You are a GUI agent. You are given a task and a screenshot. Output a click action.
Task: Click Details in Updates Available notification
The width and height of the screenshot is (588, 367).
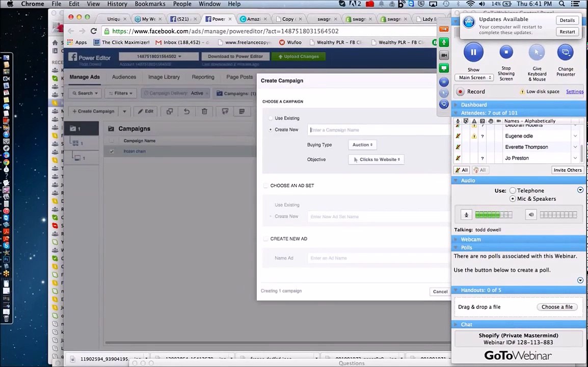click(567, 20)
